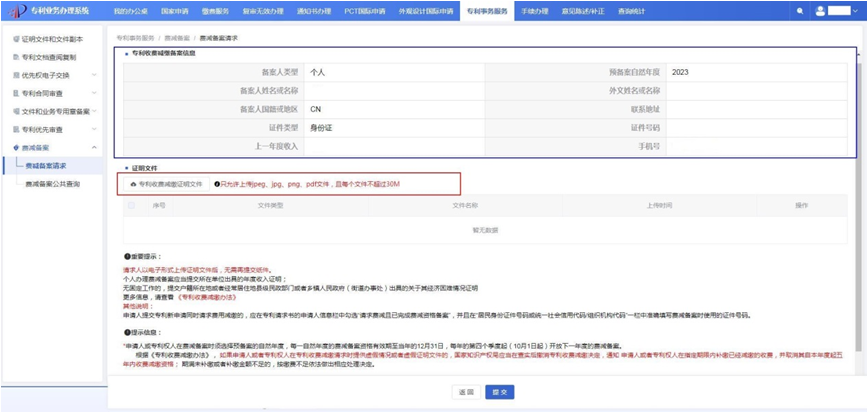The width and height of the screenshot is (868, 413).
Task: Select the active 专利事务服务 top tab
Action: click(487, 11)
